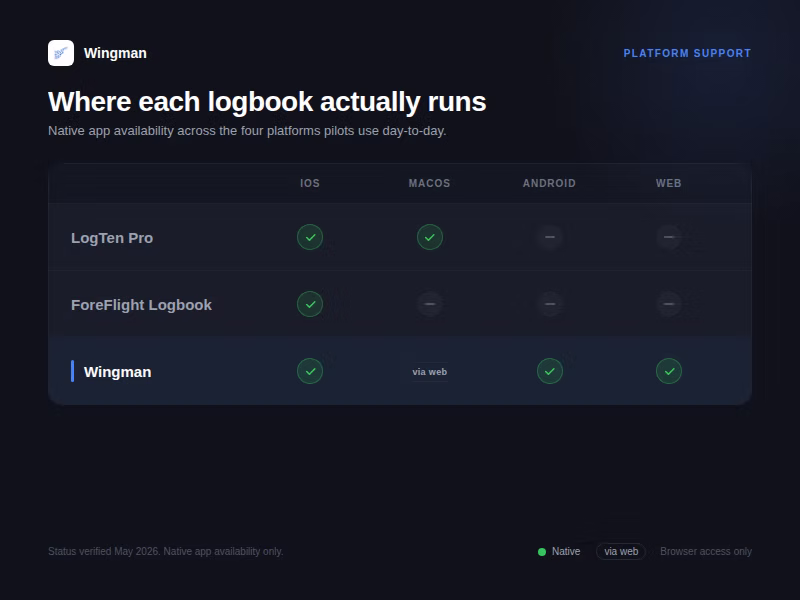Click LogTen Pro's Web dash icon
800x600 pixels.
click(668, 237)
